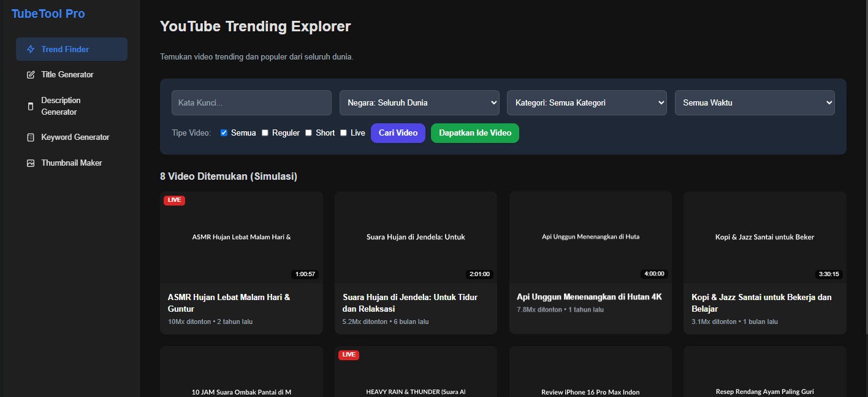Open the ASMR Hujan Lebat Malam Hari thumbnail
The width and height of the screenshot is (868, 397).
click(x=242, y=237)
